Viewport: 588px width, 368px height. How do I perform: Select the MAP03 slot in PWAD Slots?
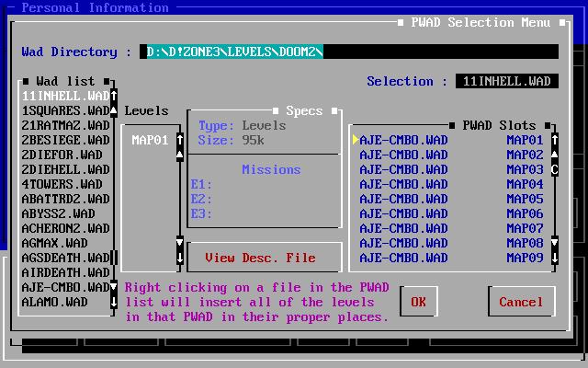(451, 169)
